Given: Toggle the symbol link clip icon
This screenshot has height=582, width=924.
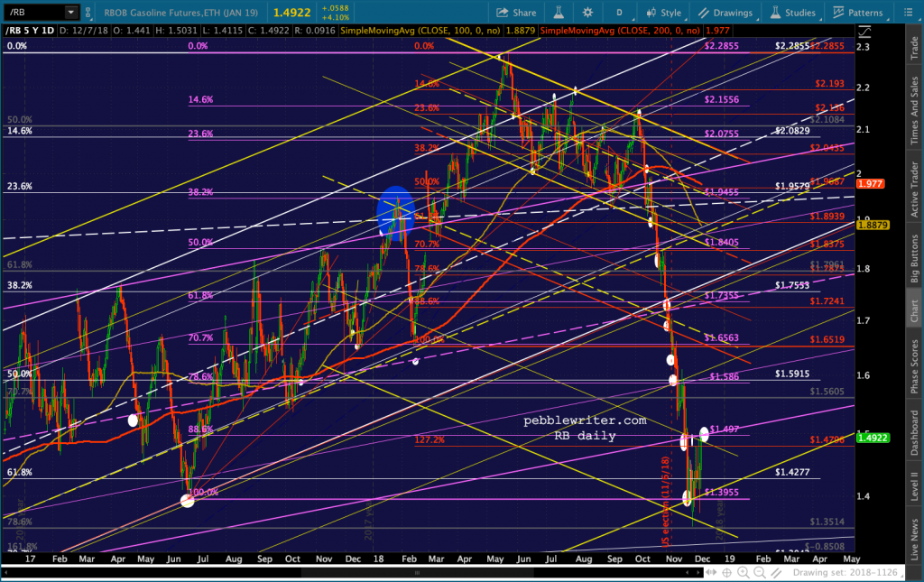Looking at the screenshot, I should pos(88,12).
